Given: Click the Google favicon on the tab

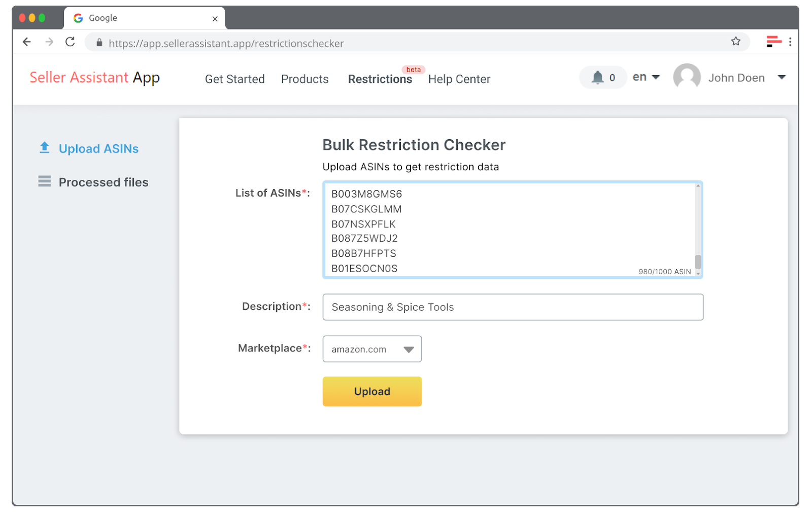Looking at the screenshot, I should coord(78,18).
